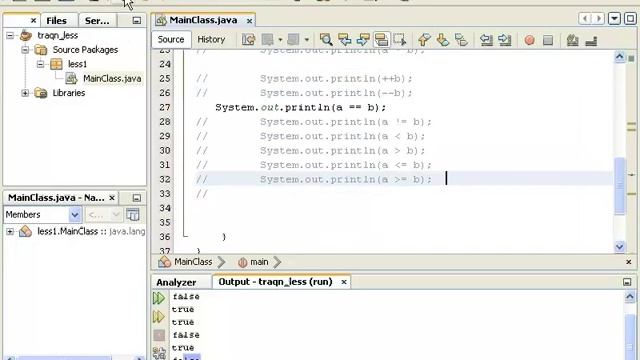
Task: Select Libraries folder in tree
Action: pos(69,93)
